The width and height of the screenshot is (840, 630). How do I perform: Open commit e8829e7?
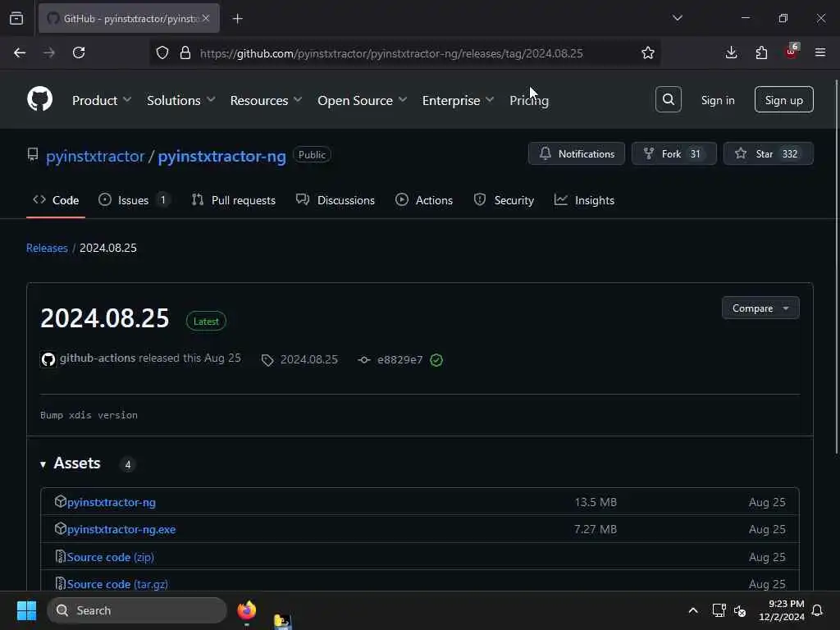399,359
